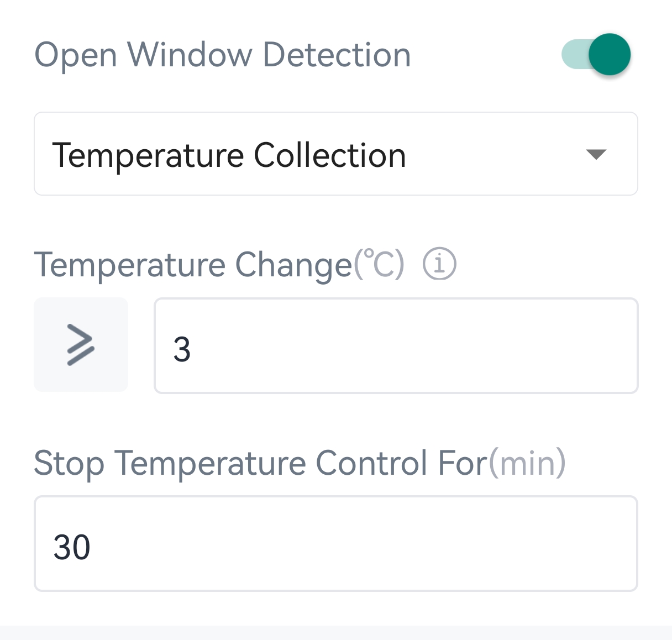
Task: Click the dropdown caret arrow
Action: 596,154
